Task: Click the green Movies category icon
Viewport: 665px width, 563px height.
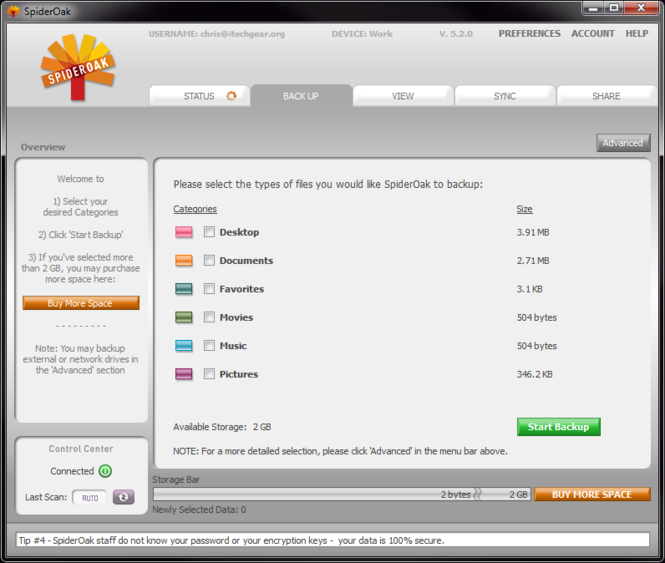Action: click(184, 317)
